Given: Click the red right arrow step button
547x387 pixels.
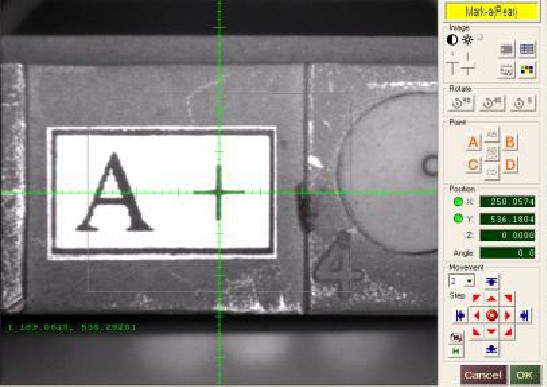Looking at the screenshot, I should pyautogui.click(x=508, y=315).
